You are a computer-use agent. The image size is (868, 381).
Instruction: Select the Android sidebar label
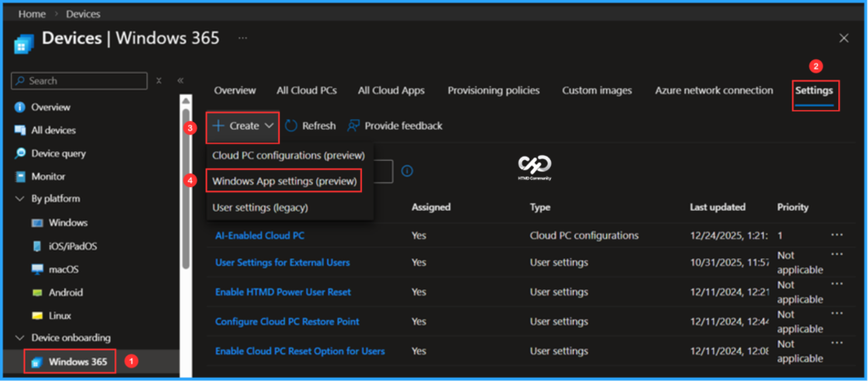66,293
